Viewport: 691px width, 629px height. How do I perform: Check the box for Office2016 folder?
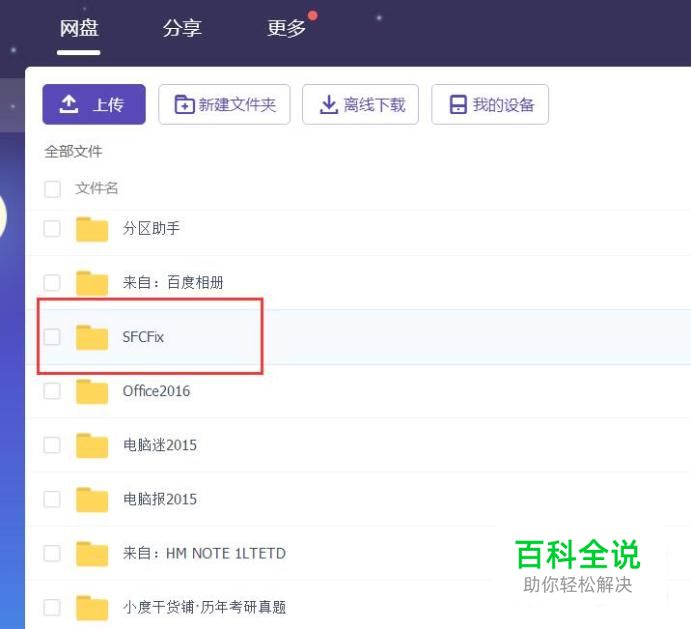52,391
